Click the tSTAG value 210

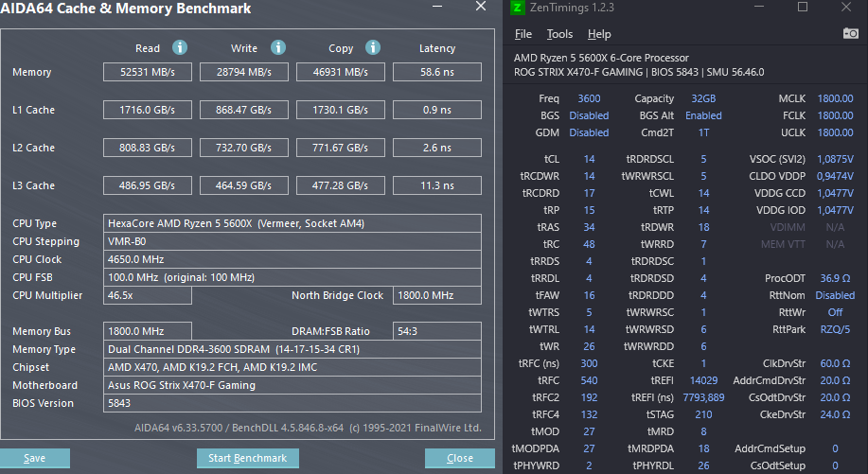703,414
